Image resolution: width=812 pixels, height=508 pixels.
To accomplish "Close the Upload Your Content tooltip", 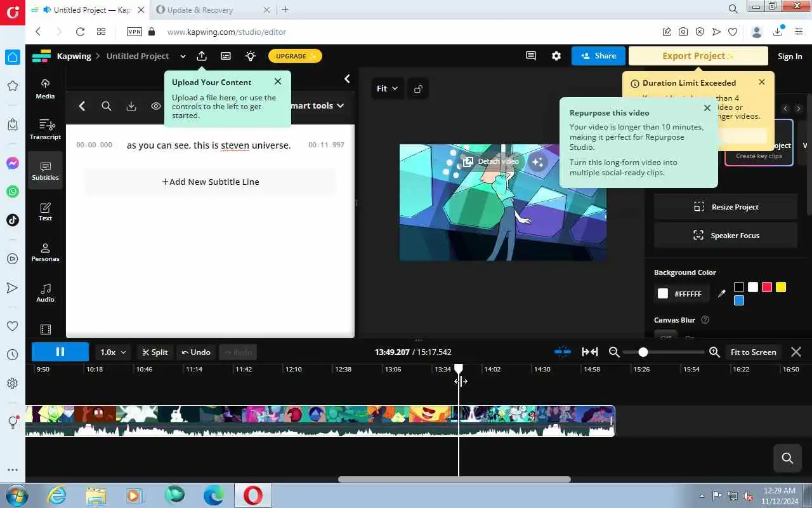I will coord(278,81).
